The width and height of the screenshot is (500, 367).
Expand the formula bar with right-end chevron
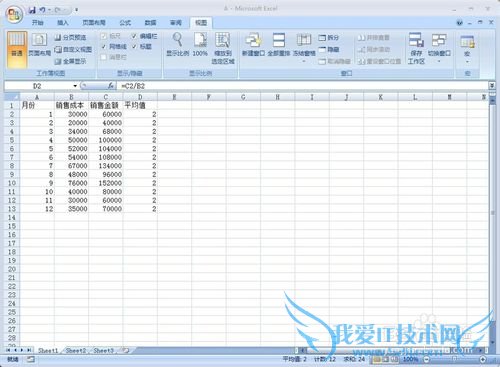click(x=492, y=86)
